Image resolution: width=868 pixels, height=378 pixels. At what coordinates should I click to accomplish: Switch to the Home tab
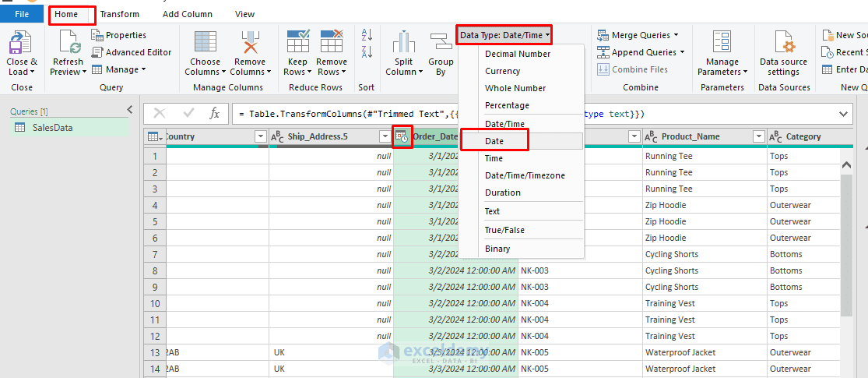[66, 14]
